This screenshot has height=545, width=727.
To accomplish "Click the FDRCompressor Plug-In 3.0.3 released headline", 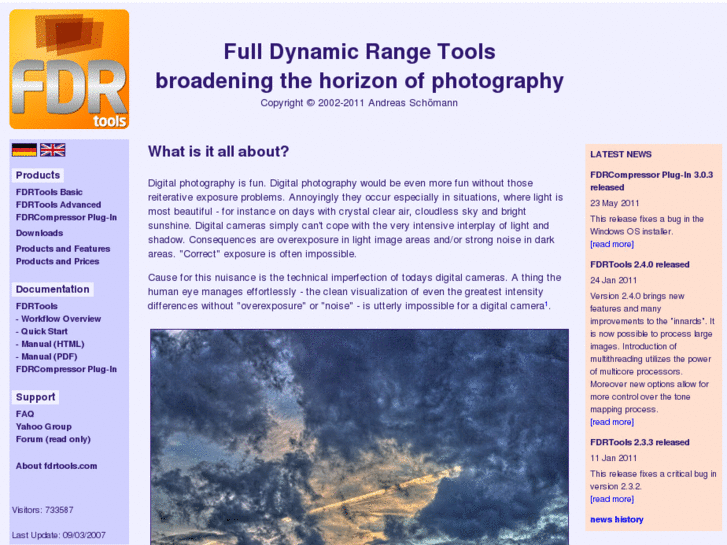I will 651,181.
